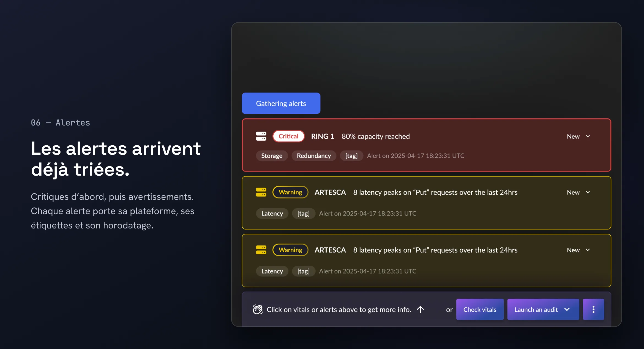644x349 pixels.
Task: Click the waving hand icon in bottom bar
Action: [258, 309]
